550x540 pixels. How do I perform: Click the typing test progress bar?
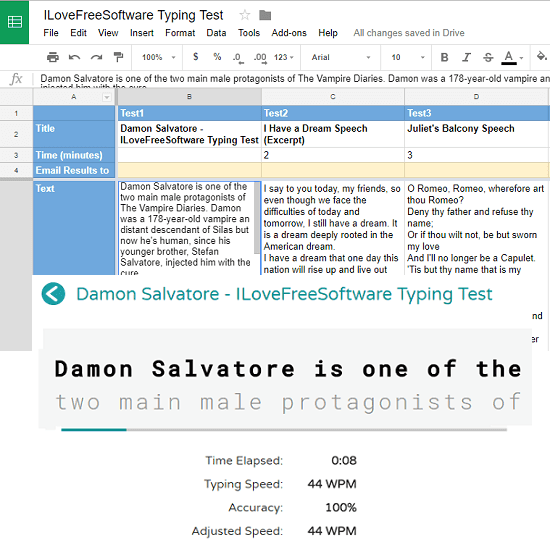[x=284, y=429]
